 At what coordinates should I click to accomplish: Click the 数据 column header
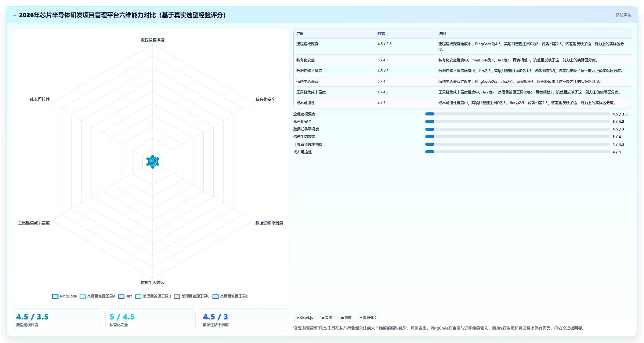(x=381, y=34)
